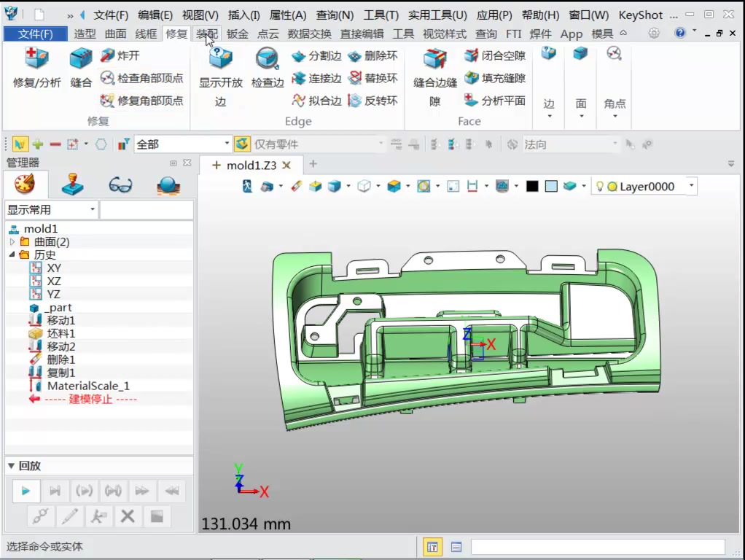Viewport: 745px width, 560px height.
Task: Open the 全部 filter dropdown
Action: coord(227,144)
